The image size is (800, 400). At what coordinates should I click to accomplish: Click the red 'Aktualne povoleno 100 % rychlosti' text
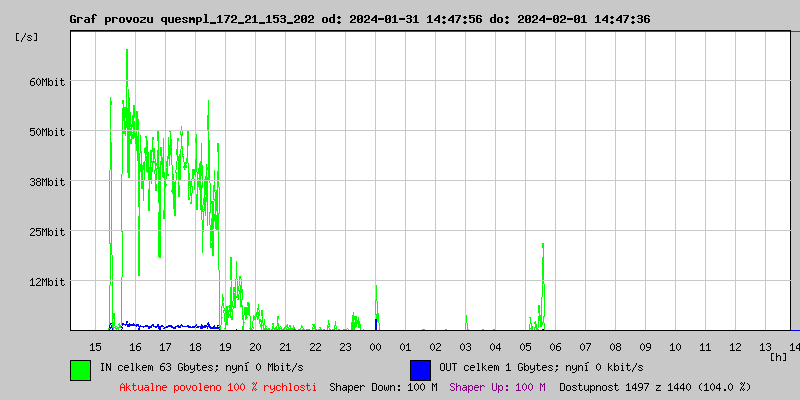coord(217,387)
